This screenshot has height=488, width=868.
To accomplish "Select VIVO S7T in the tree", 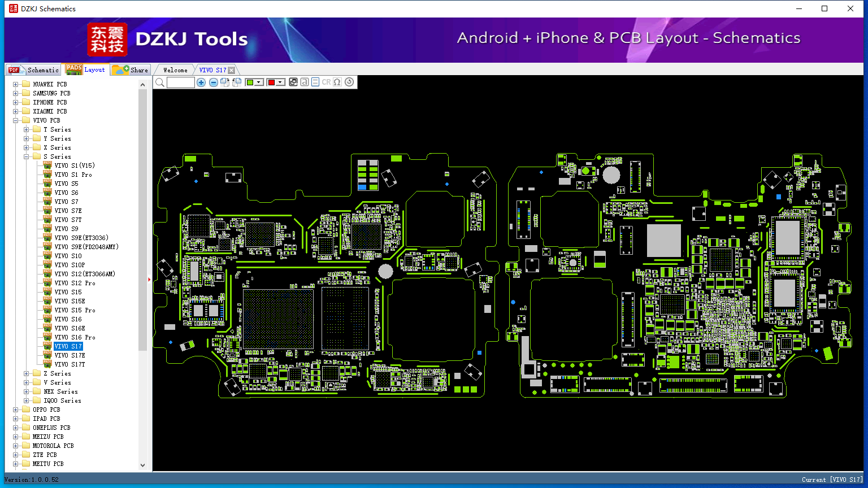I will coord(68,220).
